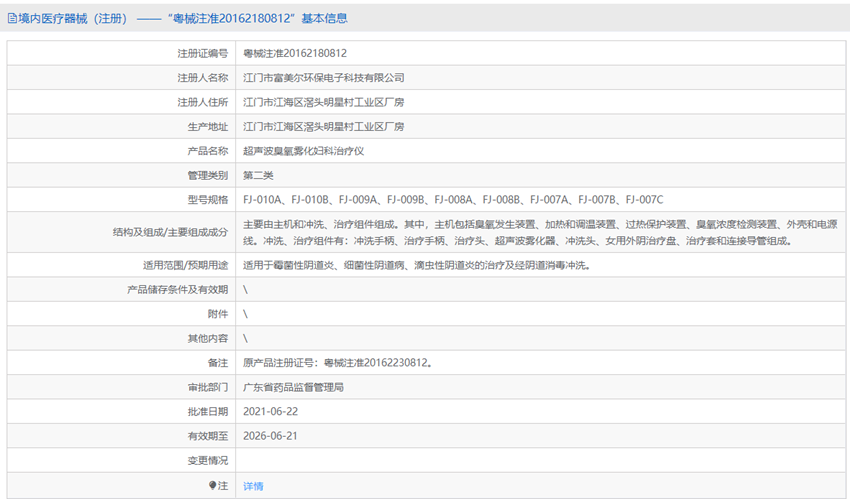Click the label 生产地址
Screen dimensions: 850x499
[x=208, y=126]
